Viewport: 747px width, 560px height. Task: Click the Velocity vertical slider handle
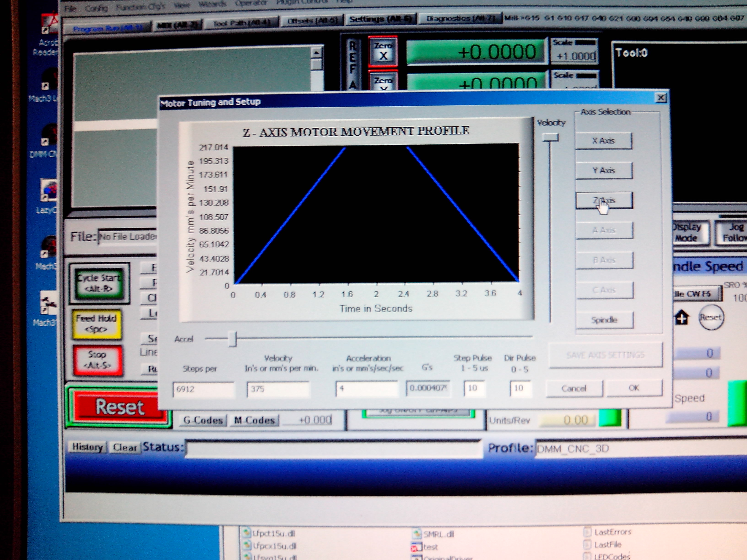pyautogui.click(x=550, y=137)
